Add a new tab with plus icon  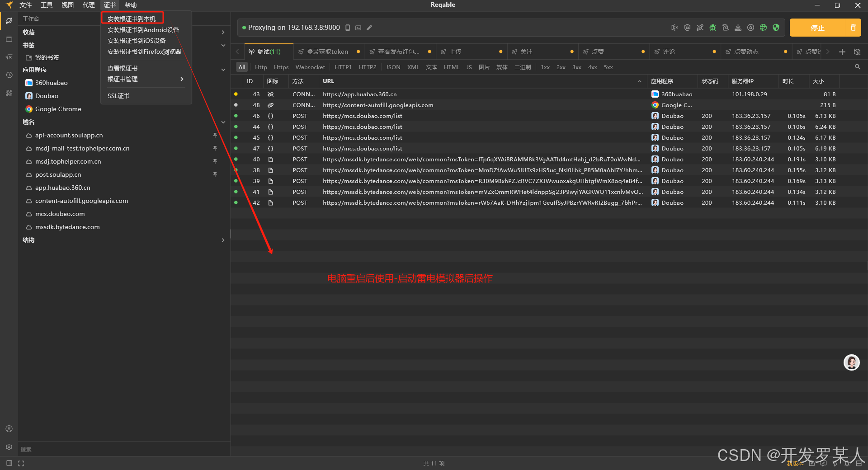click(842, 52)
